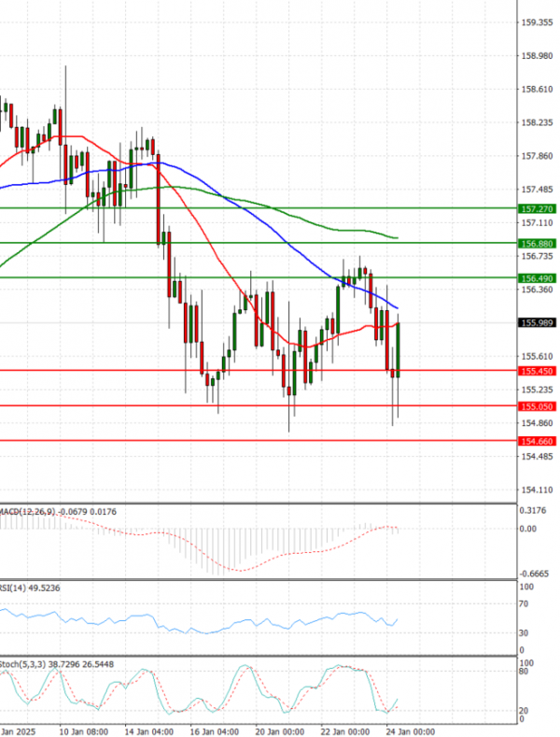Click the 155.450 red support price label
The height and width of the screenshot is (737, 560).
pyautogui.click(x=537, y=371)
